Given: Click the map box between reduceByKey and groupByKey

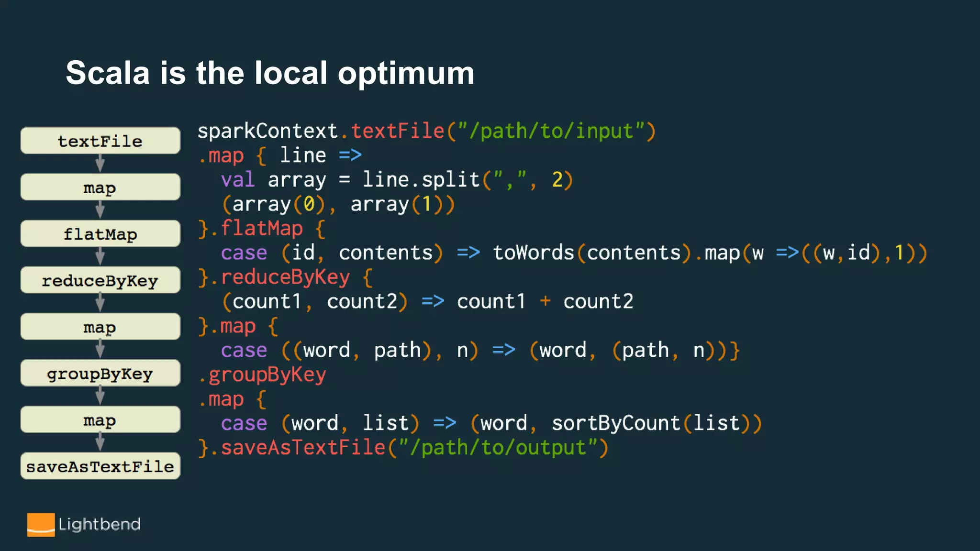Looking at the screenshot, I should pos(100,327).
